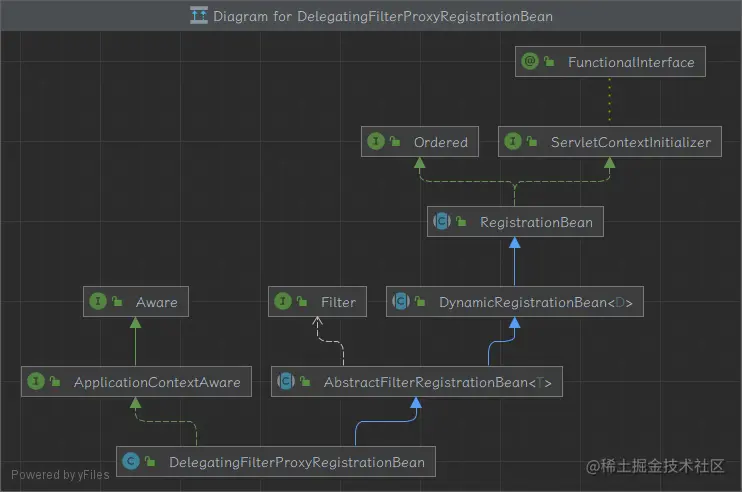Click the public lock icon on FunctionalInterface
Image resolution: width=742 pixels, height=492 pixels.
coord(549,61)
